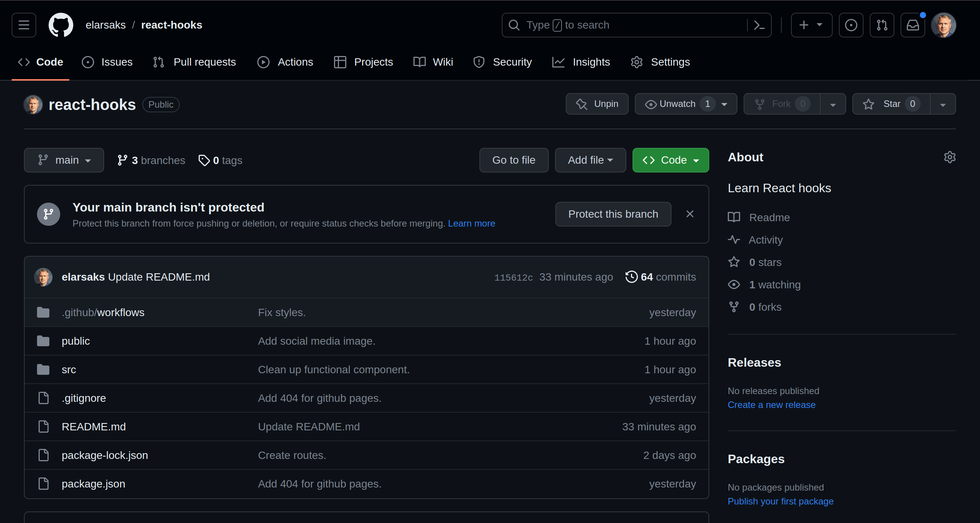The width and height of the screenshot is (980, 523).
Task: Open the 64 commits history link
Action: 661,277
